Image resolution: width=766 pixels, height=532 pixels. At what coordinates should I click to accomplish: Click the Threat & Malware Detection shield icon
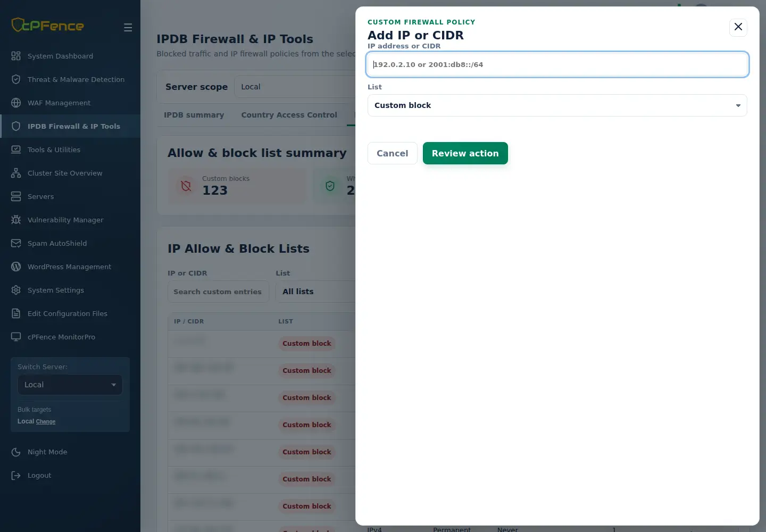pos(16,79)
